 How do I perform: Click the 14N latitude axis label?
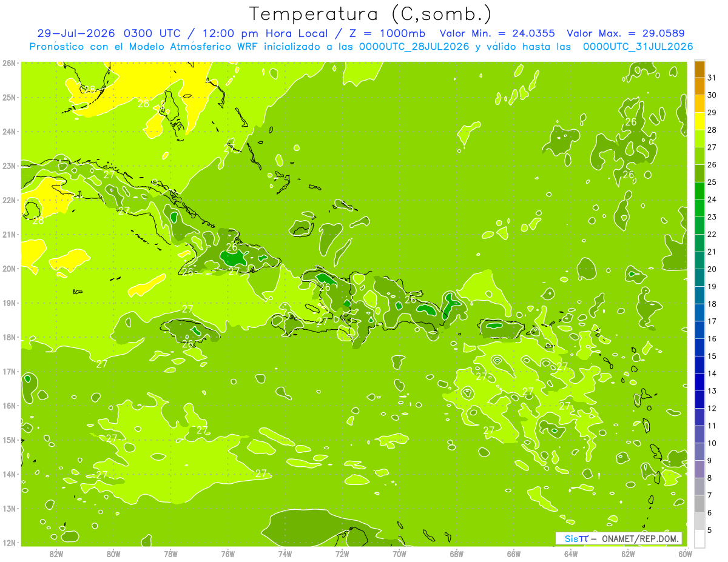(x=9, y=474)
